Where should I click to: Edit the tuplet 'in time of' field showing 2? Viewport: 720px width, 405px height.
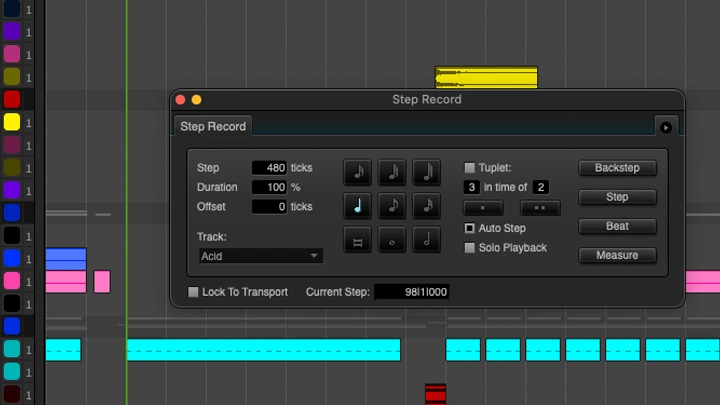(x=540, y=187)
